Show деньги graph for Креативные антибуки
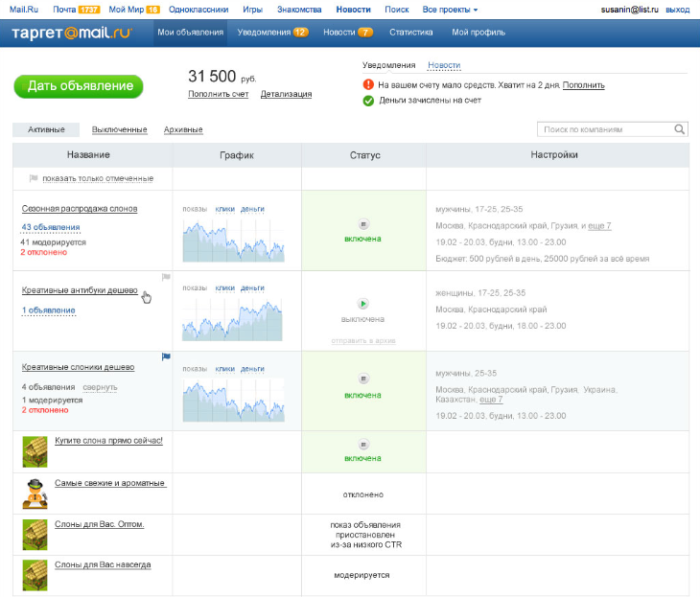This screenshot has height=597, width=700. 252,287
